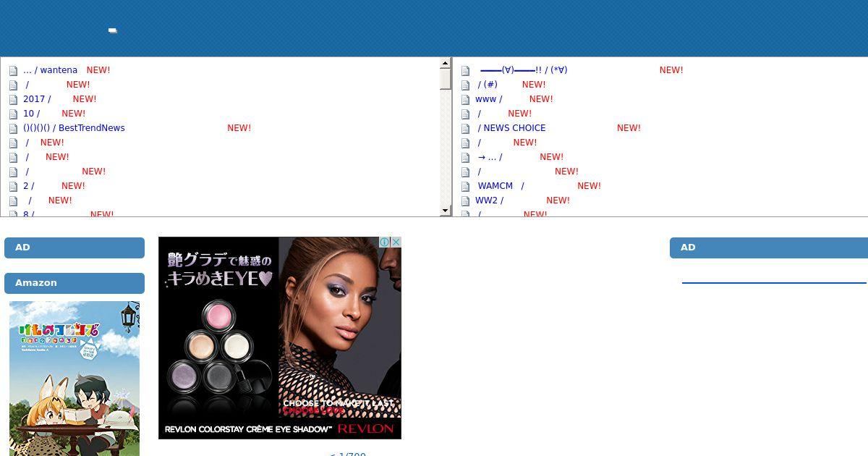Click the scroll-down arrow of the left list
The width and height of the screenshot is (868, 456).
(446, 211)
